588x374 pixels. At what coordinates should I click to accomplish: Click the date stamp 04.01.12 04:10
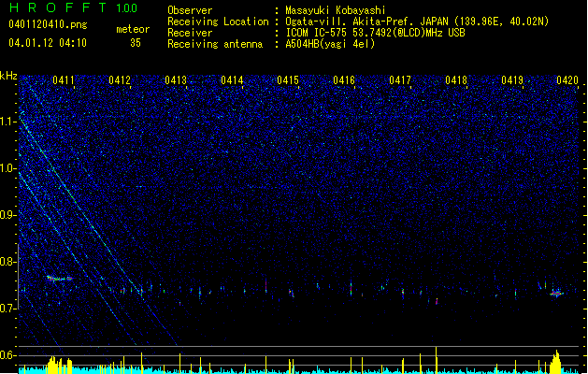pyautogui.click(x=48, y=43)
